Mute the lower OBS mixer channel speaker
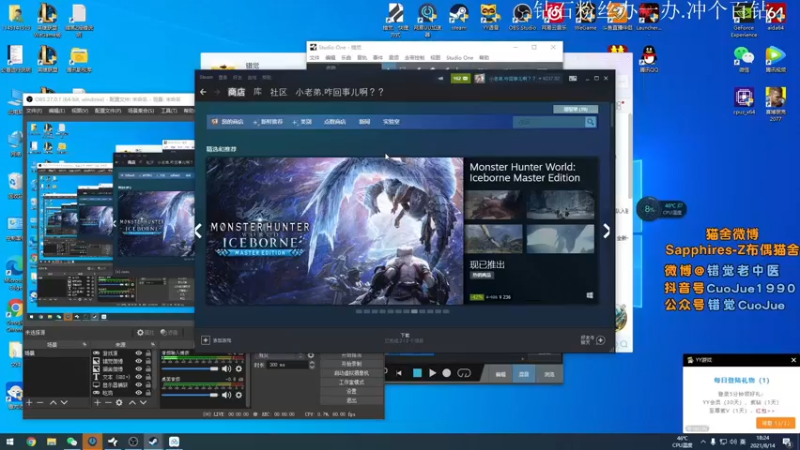The image size is (800, 450). point(227,394)
